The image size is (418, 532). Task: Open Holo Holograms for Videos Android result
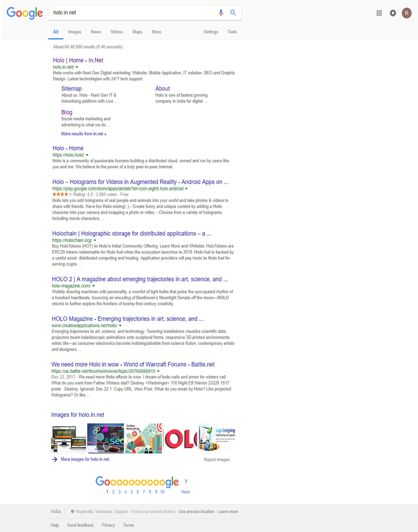(x=140, y=182)
